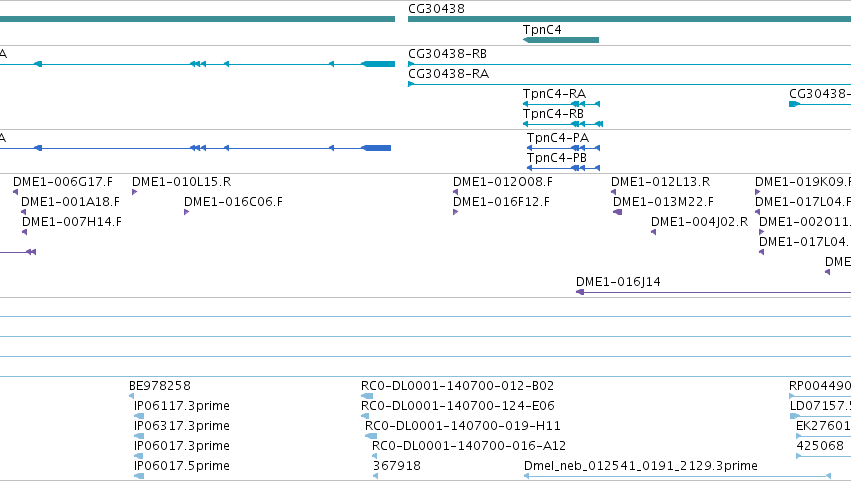
Task: Click the BE978258 EST label
Action: coord(160,386)
